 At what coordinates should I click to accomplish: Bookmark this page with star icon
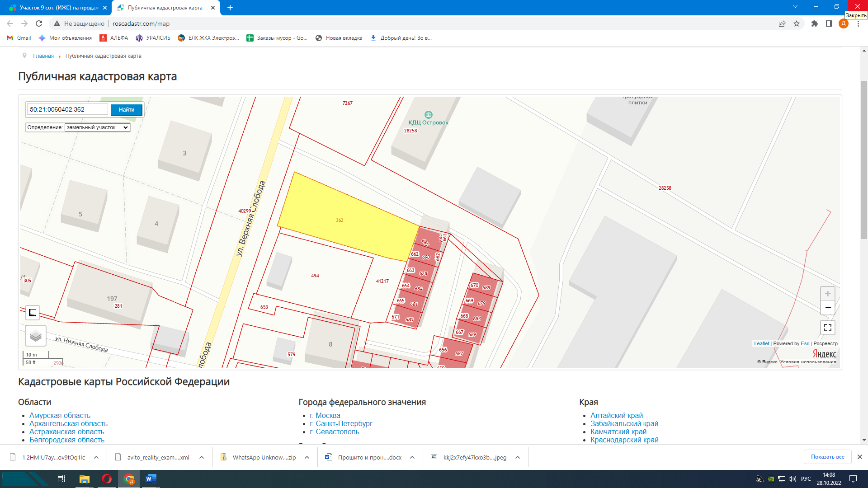pyautogui.click(x=797, y=24)
